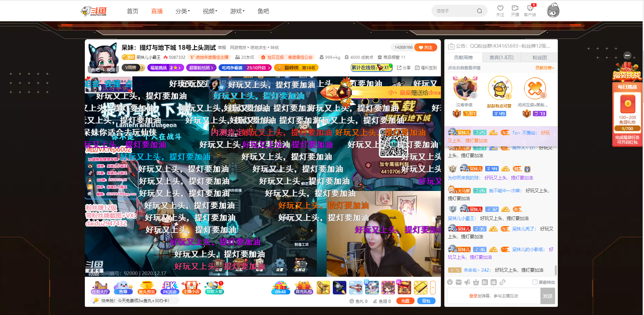Open the 09:48 countdown treasure box

click(280, 288)
